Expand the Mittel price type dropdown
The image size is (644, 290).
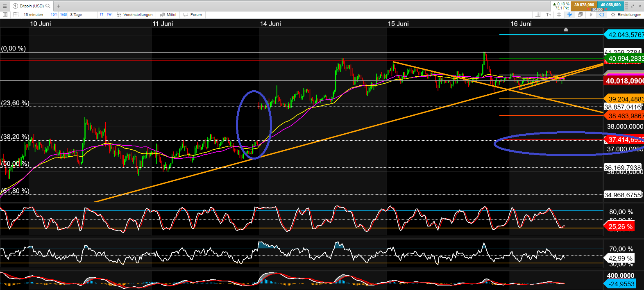(x=168, y=15)
